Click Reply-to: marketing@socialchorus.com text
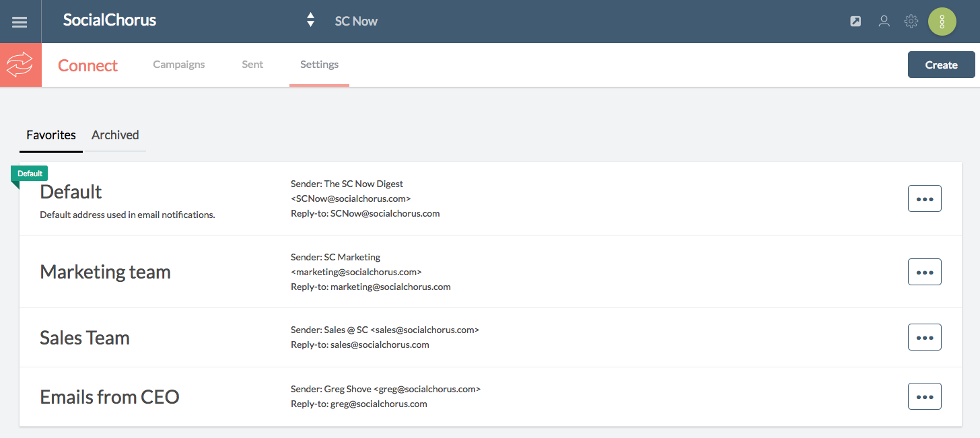The width and height of the screenshot is (980, 438). 371,287
